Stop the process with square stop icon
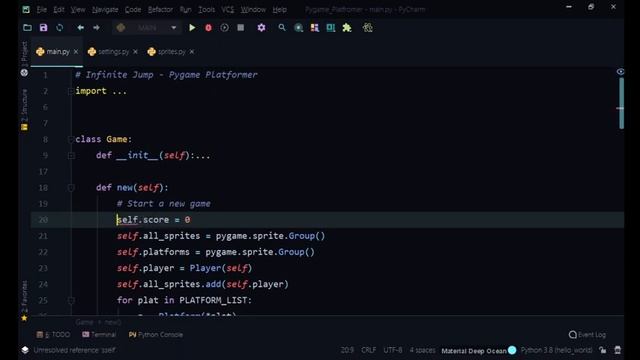 (x=241, y=28)
